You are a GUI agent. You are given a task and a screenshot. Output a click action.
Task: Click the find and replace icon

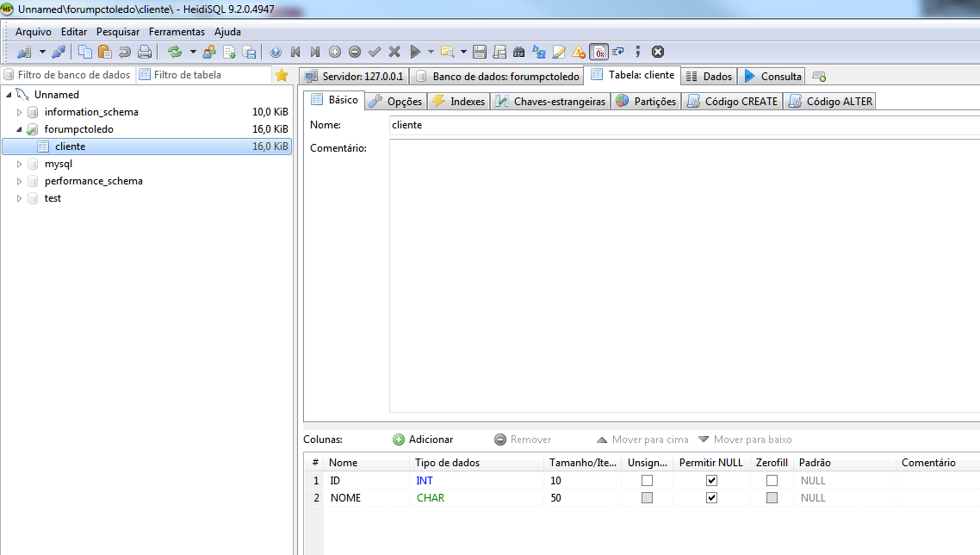point(539,52)
